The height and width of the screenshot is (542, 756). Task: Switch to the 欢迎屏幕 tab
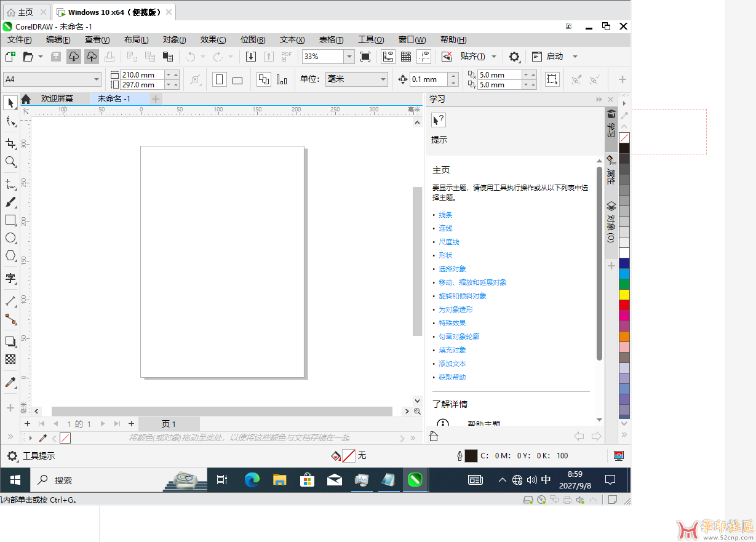[57, 99]
